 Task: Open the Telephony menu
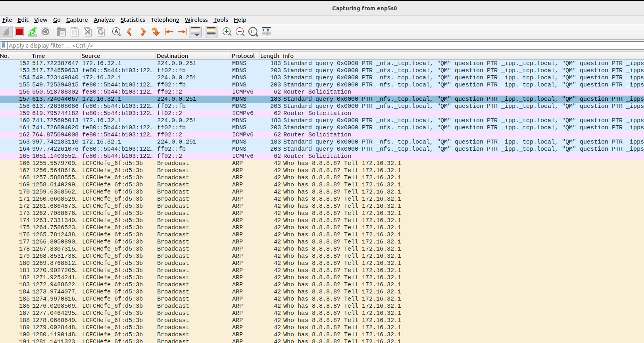click(x=165, y=20)
